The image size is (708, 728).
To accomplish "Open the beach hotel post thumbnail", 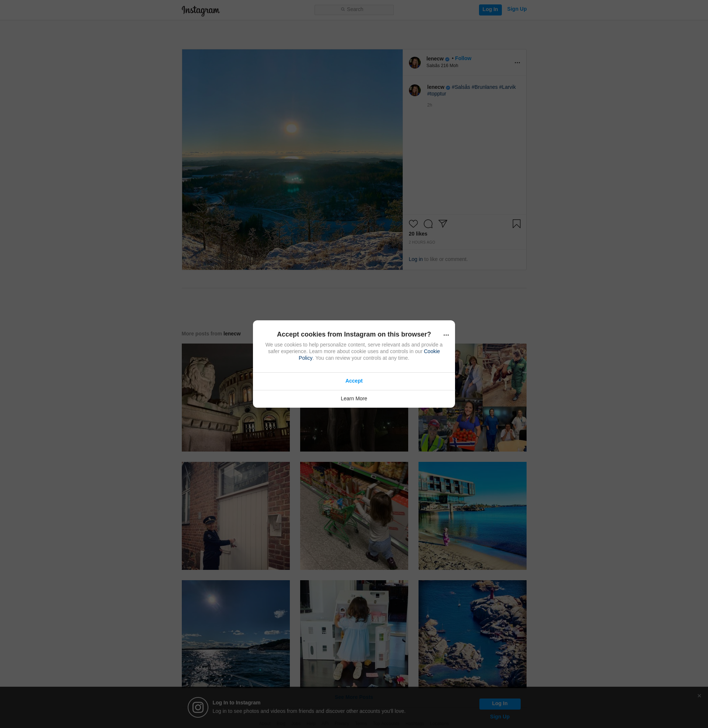I will click(x=472, y=515).
